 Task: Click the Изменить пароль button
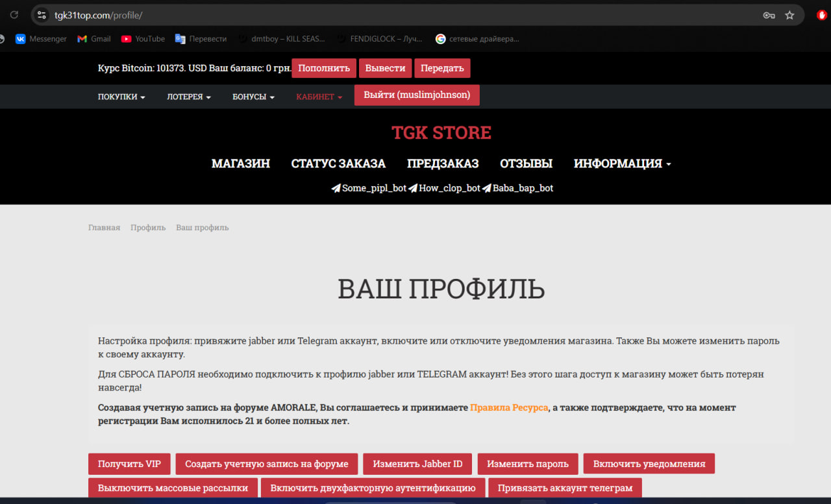528,464
